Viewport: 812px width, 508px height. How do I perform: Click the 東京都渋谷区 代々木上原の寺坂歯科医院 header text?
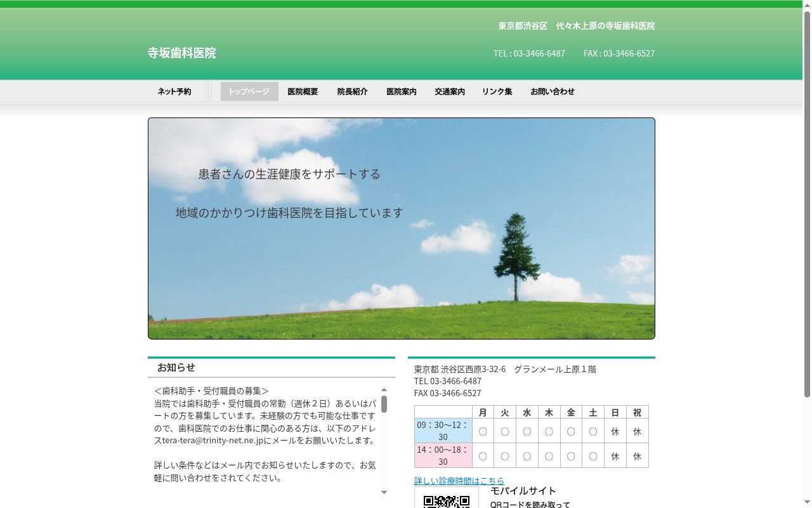tap(577, 26)
